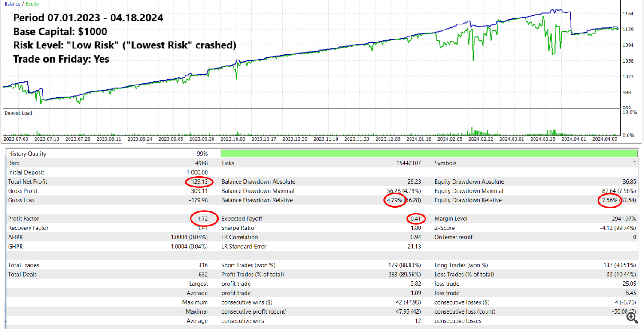The image size is (644, 329).
Task: Click the Sharpe Ratio value 1.80
Action: (415, 228)
